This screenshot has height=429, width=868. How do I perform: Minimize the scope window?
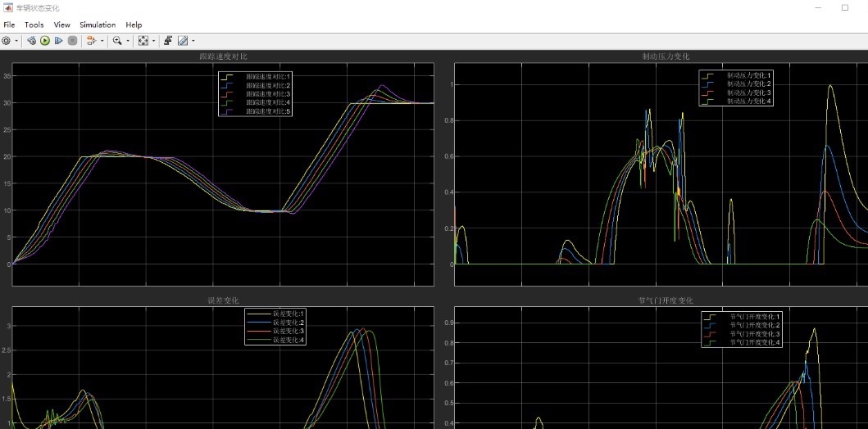pos(819,7)
